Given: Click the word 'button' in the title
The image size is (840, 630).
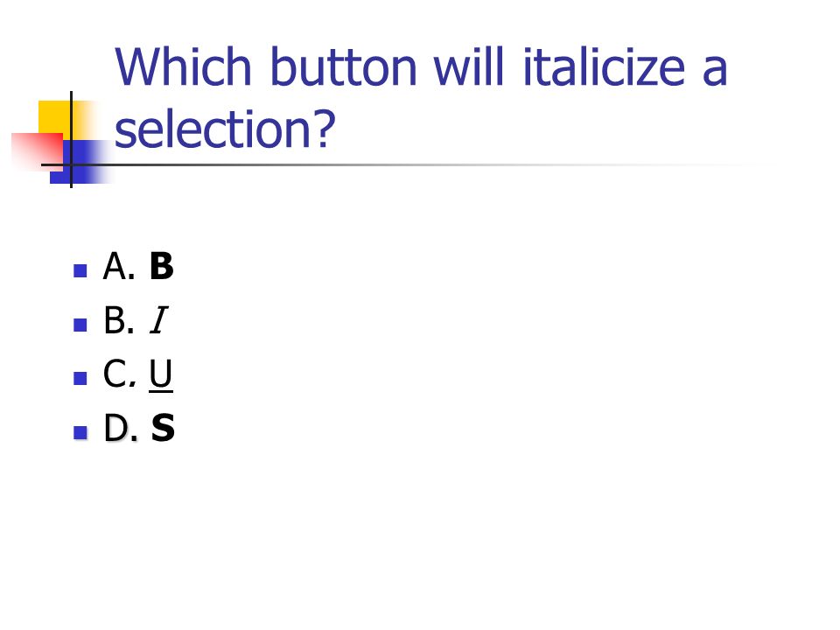Looking at the screenshot, I should tap(343, 67).
